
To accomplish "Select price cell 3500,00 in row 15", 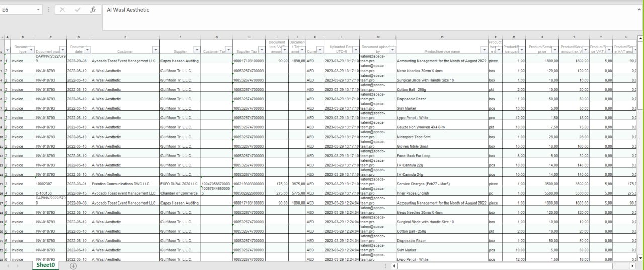I will (542, 181).
